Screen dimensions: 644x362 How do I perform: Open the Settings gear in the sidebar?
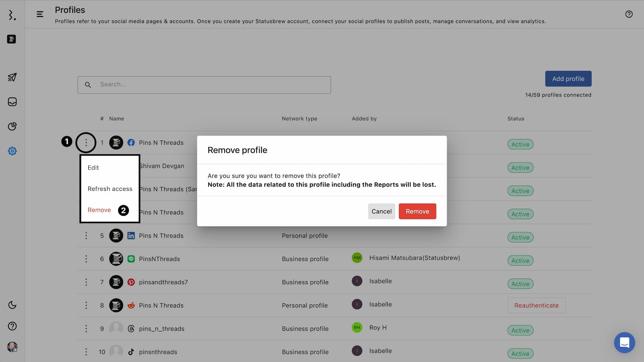coord(12,151)
